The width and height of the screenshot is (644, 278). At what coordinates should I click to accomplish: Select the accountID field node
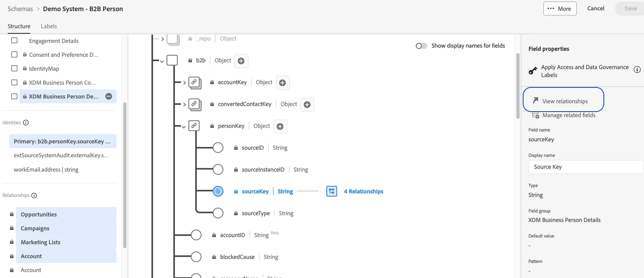196,235
